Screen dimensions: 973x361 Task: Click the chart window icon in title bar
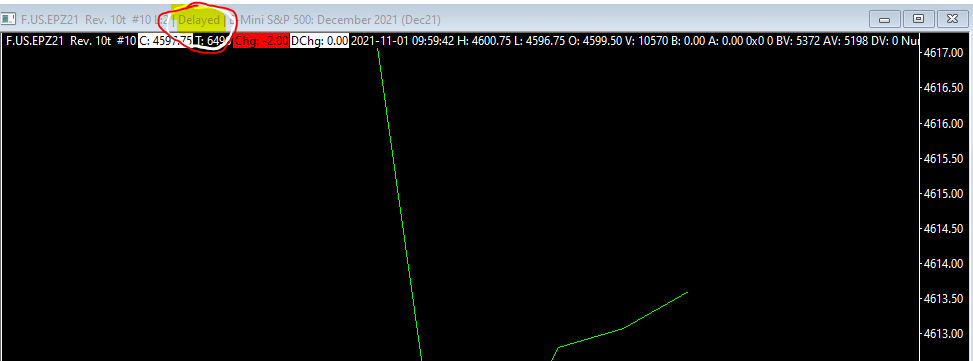[8, 19]
